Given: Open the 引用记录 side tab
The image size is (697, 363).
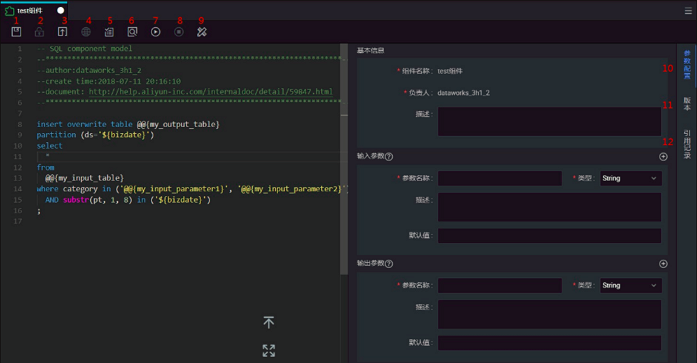Looking at the screenshot, I should pos(687,144).
